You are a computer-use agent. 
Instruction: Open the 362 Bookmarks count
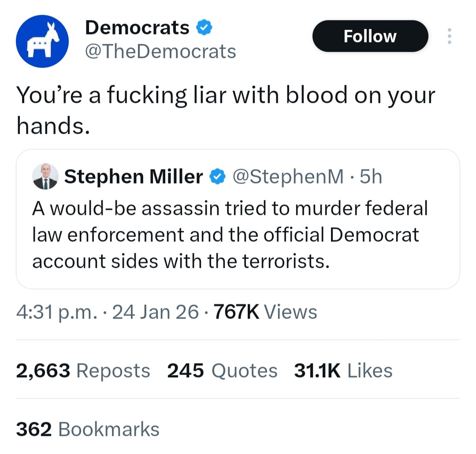point(88,429)
